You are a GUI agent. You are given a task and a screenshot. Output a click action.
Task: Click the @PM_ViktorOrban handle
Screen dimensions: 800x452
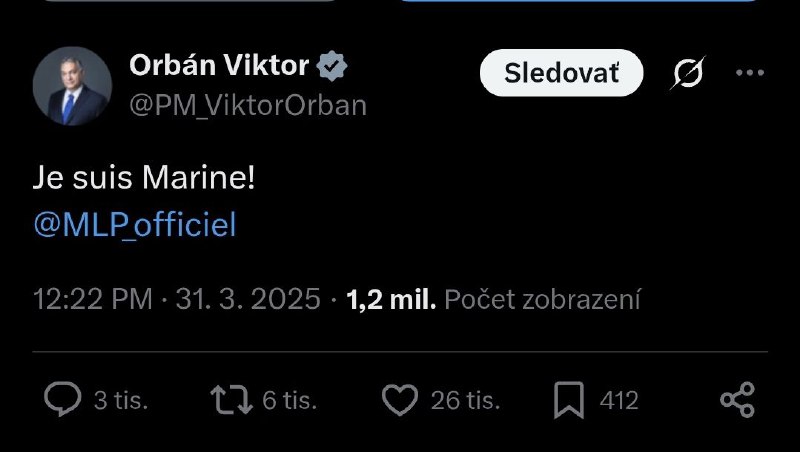(x=248, y=105)
